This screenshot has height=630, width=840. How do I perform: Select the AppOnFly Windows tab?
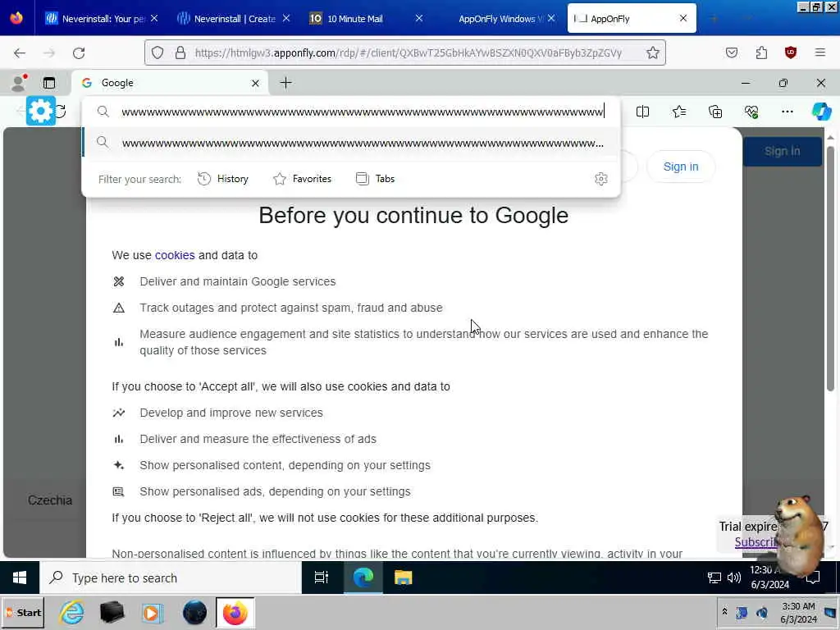(498, 19)
